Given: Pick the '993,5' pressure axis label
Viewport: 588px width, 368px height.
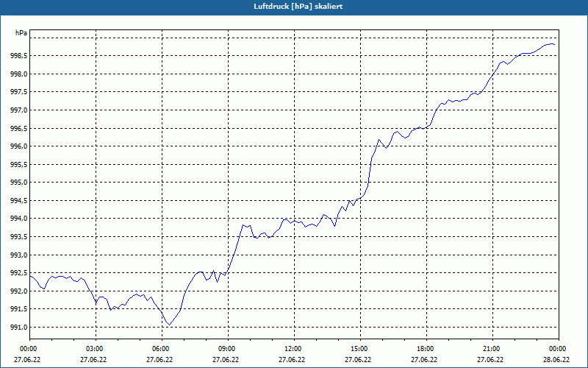Looking at the screenshot, I should coord(20,237).
